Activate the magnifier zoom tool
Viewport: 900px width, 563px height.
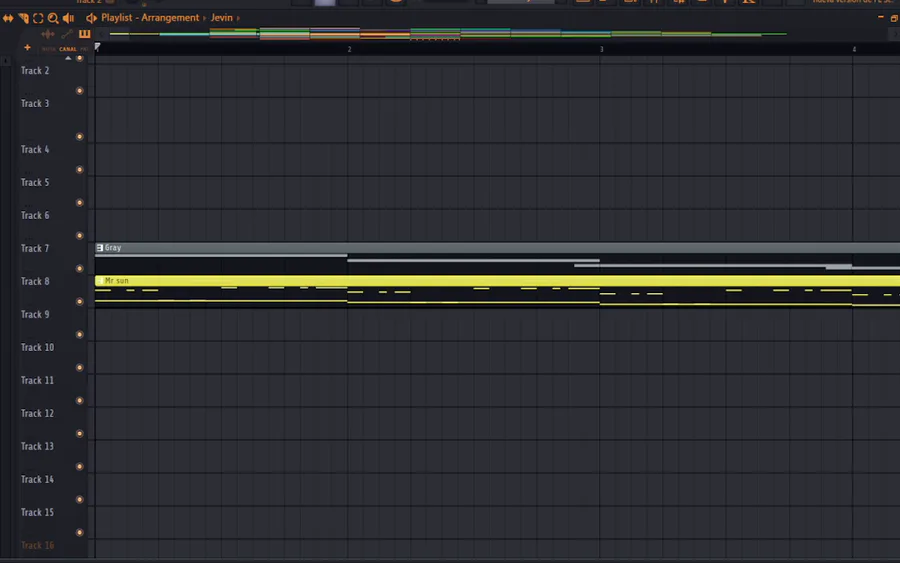[53, 18]
